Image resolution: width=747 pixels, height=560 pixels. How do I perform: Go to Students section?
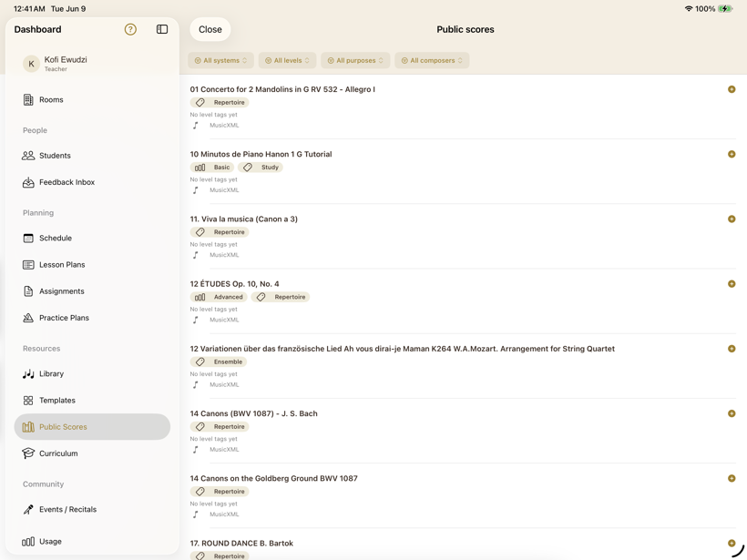pos(92,155)
